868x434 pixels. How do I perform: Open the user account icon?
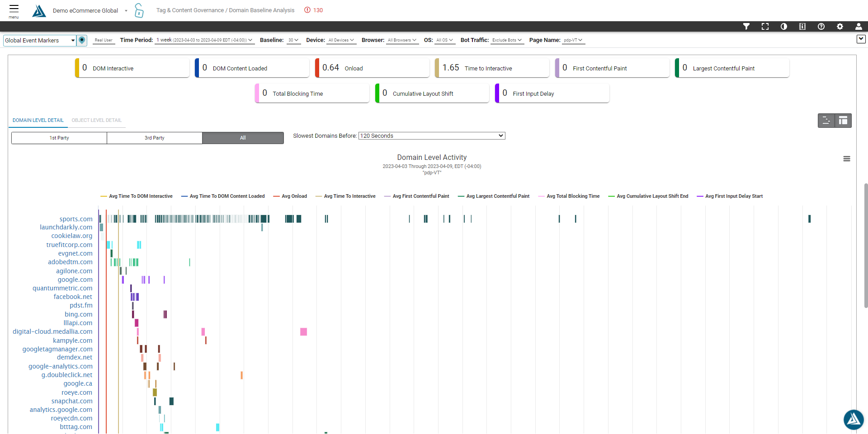pyautogui.click(x=859, y=27)
